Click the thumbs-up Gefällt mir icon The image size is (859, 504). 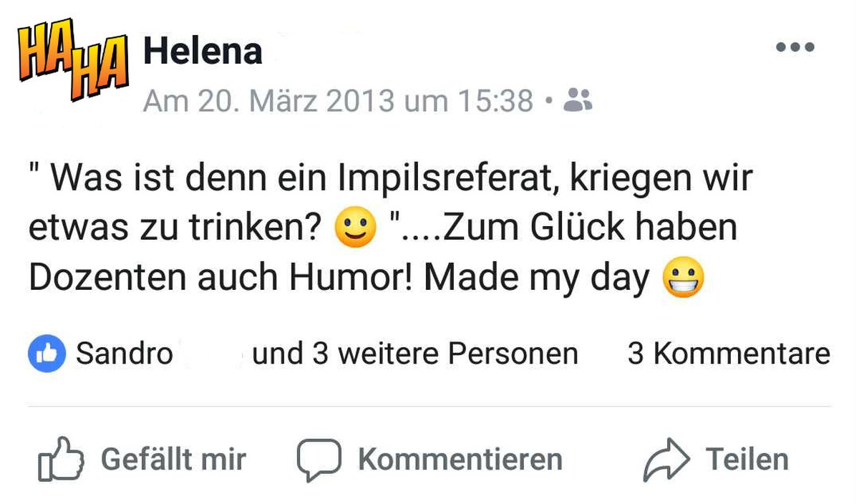pyautogui.click(x=60, y=459)
